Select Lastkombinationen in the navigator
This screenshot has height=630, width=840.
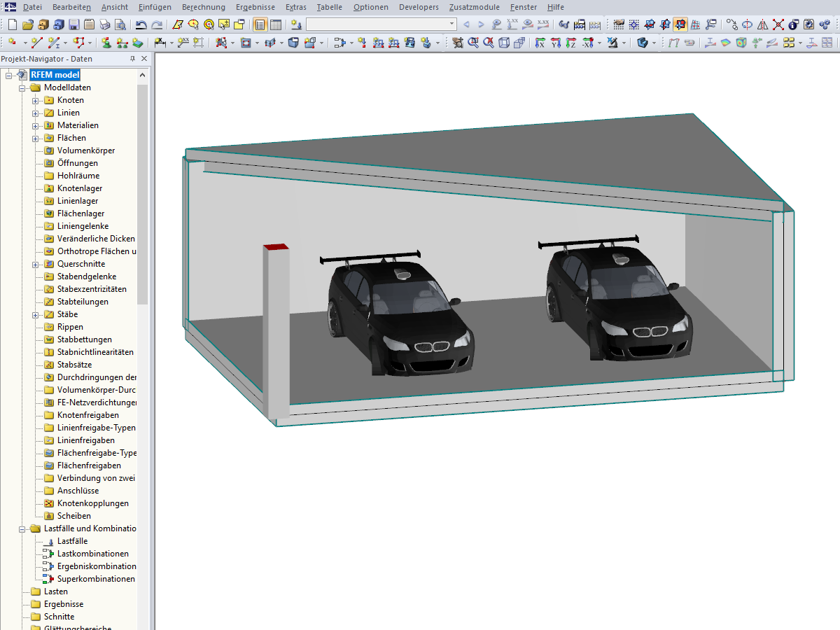pos(93,554)
